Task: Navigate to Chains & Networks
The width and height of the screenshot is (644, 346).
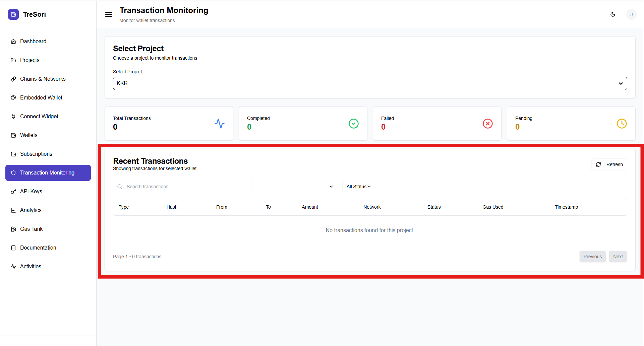Action: pos(43,79)
